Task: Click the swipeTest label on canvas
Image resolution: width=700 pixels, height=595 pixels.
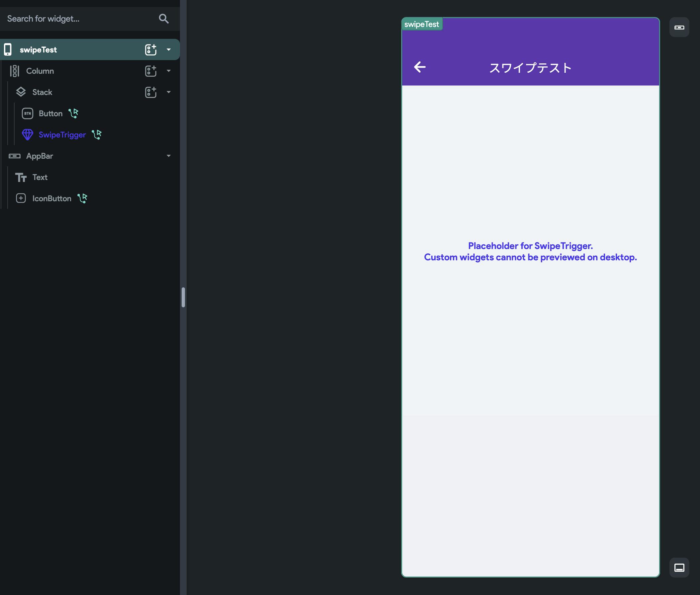Action: (421, 24)
